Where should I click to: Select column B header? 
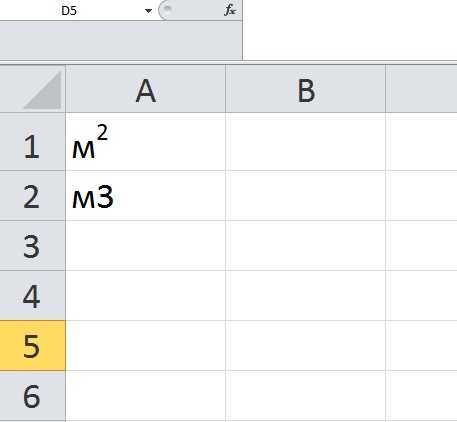[x=306, y=89]
